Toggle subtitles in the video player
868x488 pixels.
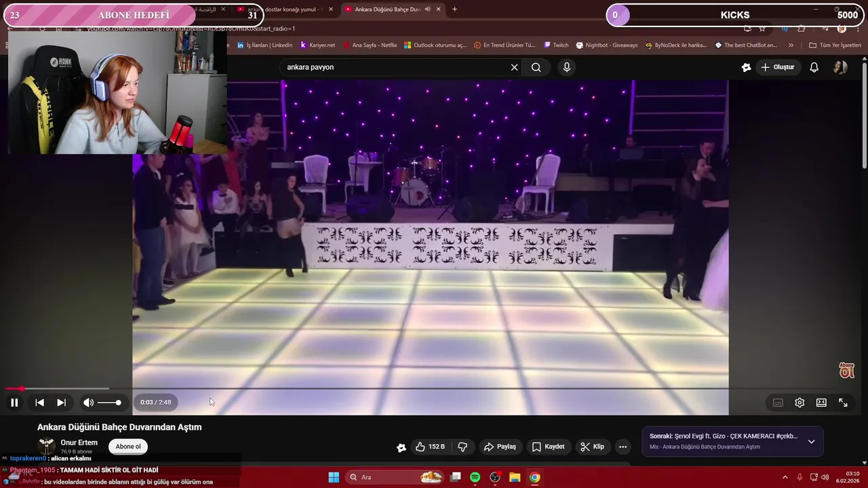coord(778,403)
